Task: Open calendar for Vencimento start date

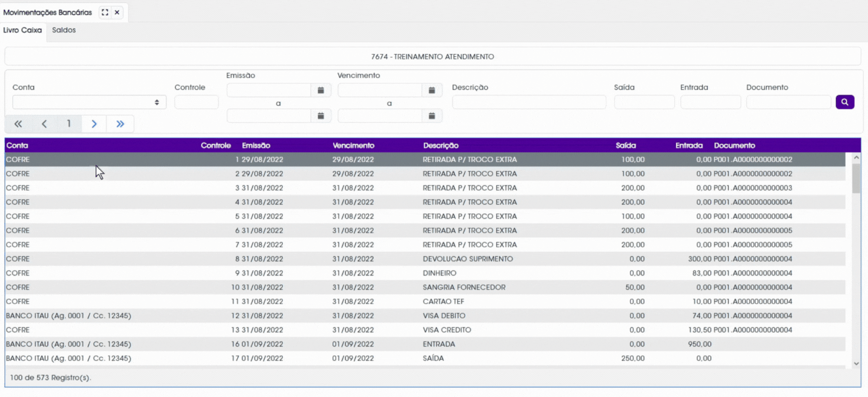Action: (x=432, y=90)
